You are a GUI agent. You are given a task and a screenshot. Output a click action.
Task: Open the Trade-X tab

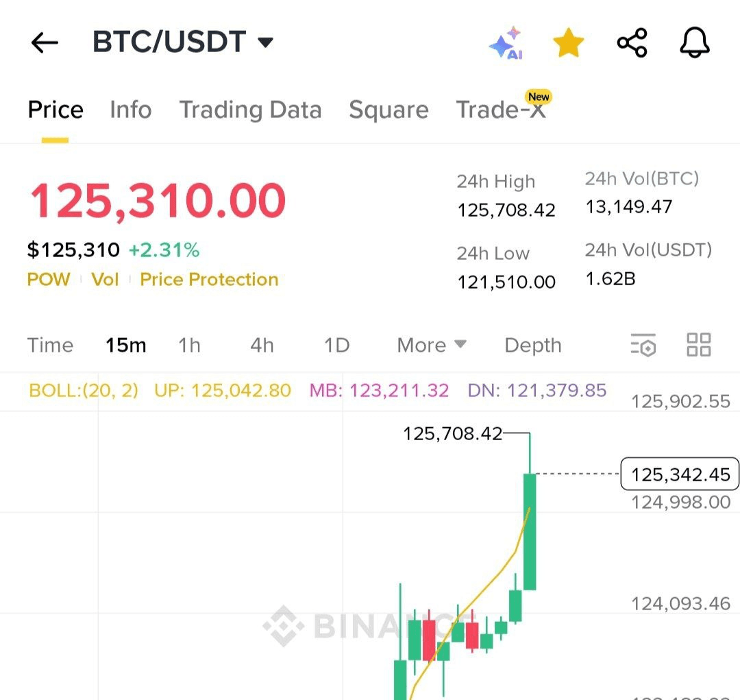pos(501,110)
